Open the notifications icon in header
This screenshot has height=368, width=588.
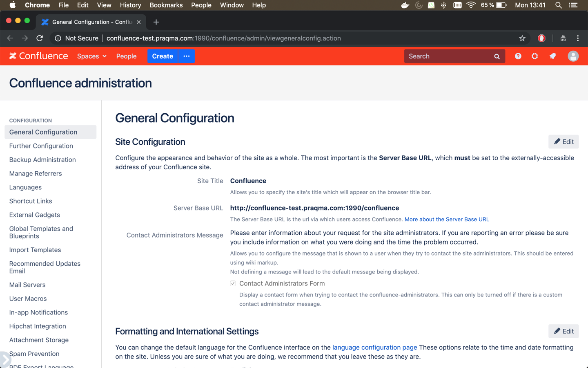(x=552, y=56)
